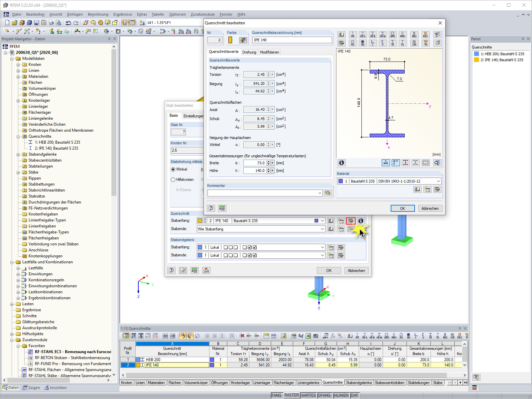Screen dimensions: 532x399
Task: Choose the HE-A profile type button
Action: point(363,35)
